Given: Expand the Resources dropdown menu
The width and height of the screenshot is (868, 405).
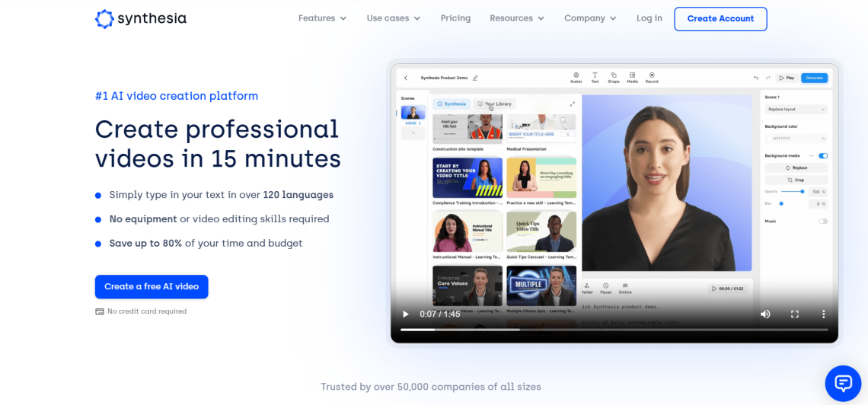Looking at the screenshot, I should [x=517, y=18].
